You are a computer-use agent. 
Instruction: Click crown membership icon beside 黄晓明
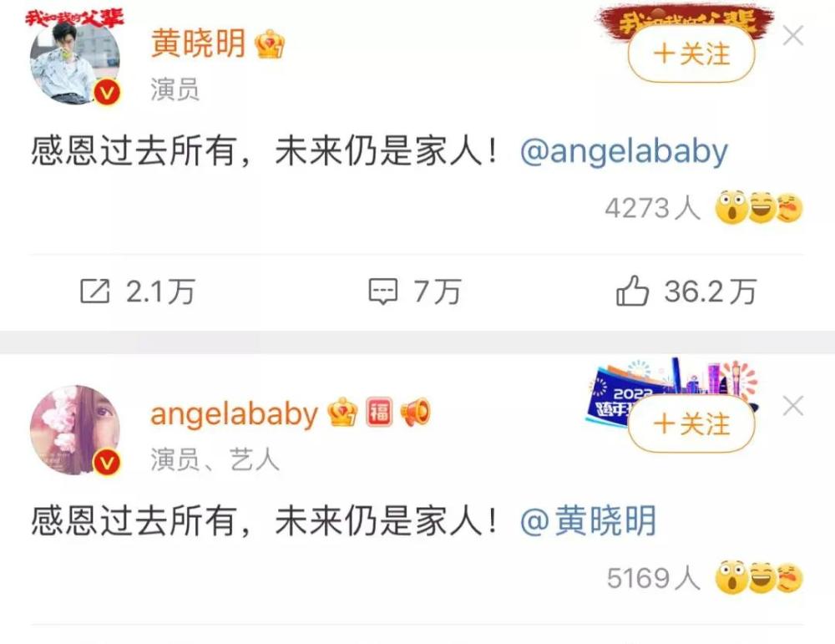[270, 43]
